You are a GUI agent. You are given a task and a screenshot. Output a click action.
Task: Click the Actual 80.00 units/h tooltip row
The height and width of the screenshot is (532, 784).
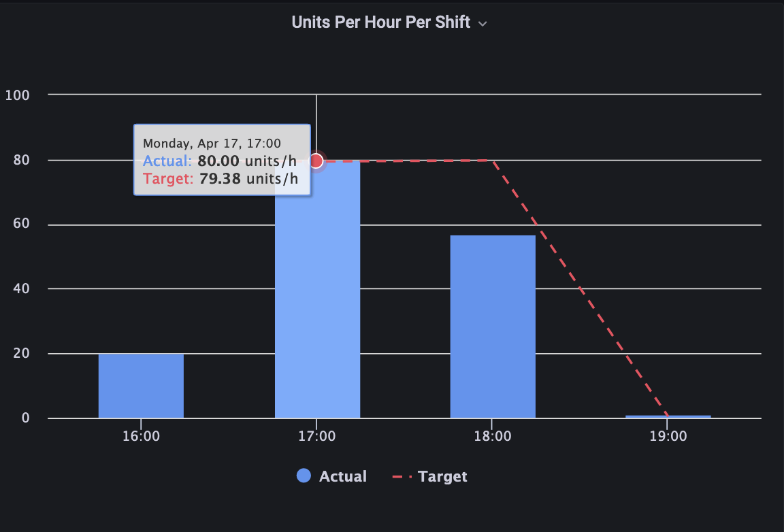[x=220, y=161]
